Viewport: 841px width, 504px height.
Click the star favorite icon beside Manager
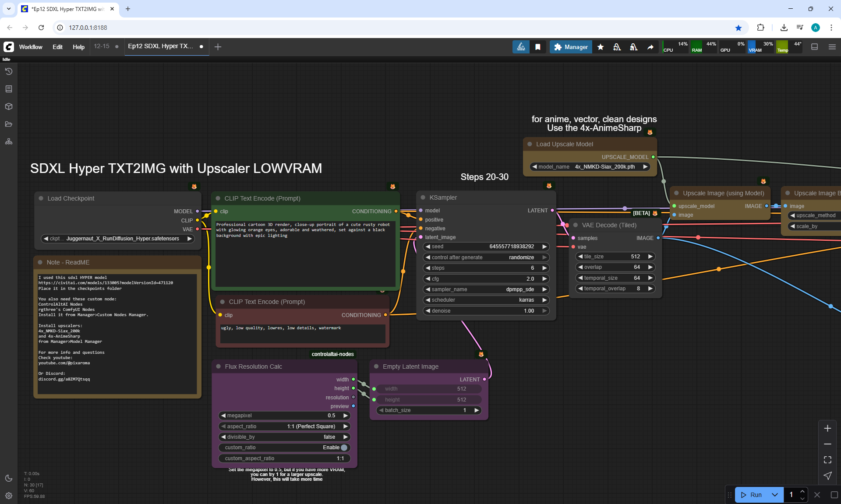tap(601, 47)
